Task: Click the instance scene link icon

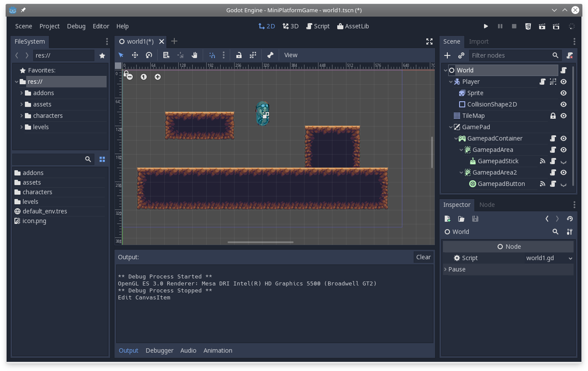Action: click(461, 55)
